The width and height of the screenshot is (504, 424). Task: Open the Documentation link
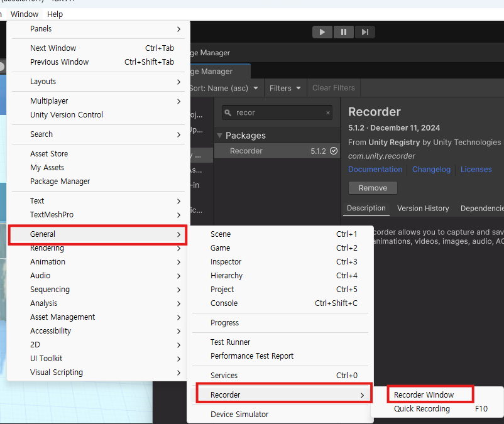point(375,169)
